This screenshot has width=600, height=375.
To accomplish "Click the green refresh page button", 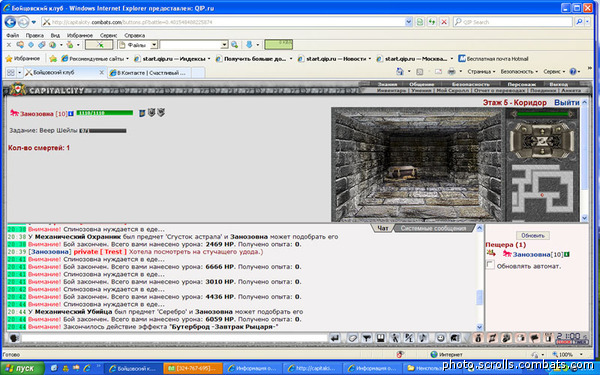I will 432,22.
